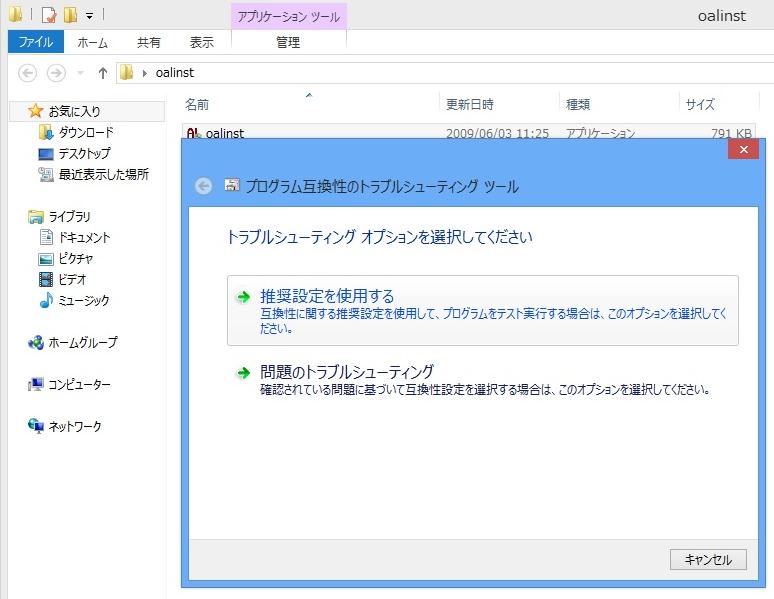Switch to the 共有 ribbon tab
Viewport: 774px width, 599px height.
point(149,42)
